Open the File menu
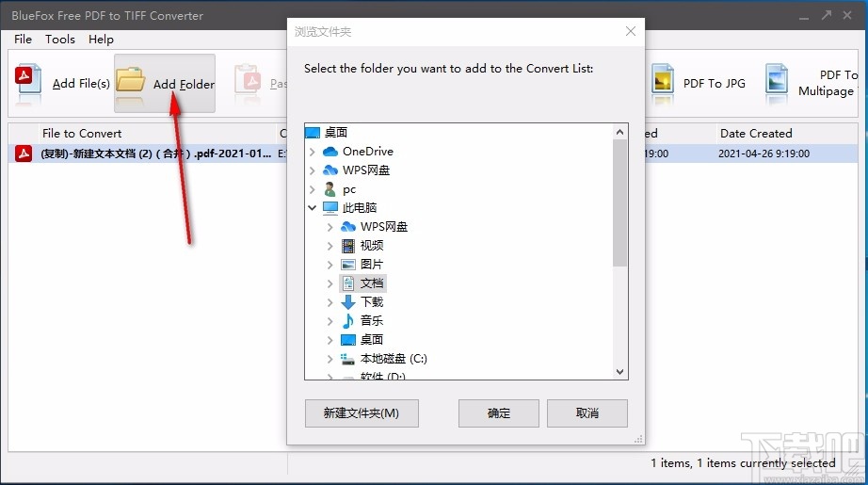The height and width of the screenshot is (485, 868). (x=23, y=40)
